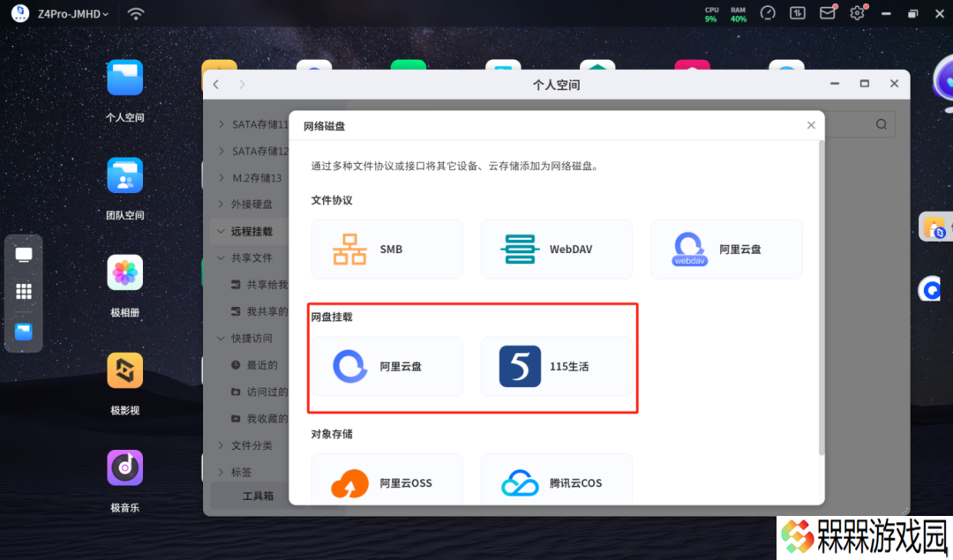Viewport: 953px width, 560px height.
Task: Launch the 极音乐 music app
Action: point(124,467)
